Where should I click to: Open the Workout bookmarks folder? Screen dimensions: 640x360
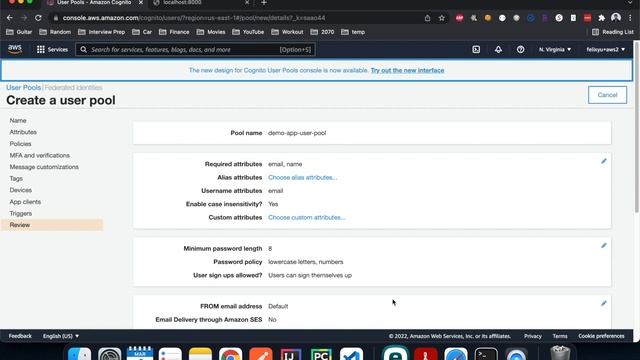287,32
